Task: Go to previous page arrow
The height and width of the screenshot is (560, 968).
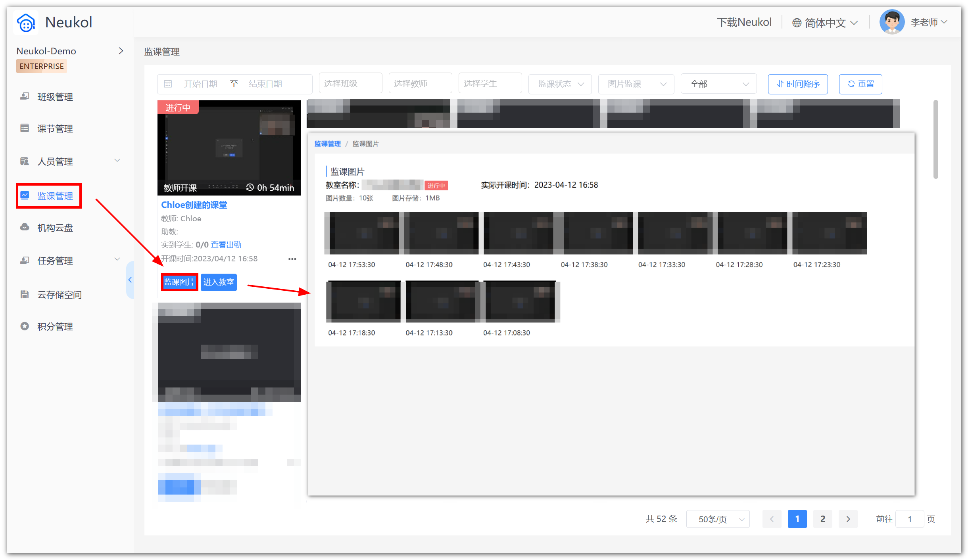Action: click(x=772, y=519)
